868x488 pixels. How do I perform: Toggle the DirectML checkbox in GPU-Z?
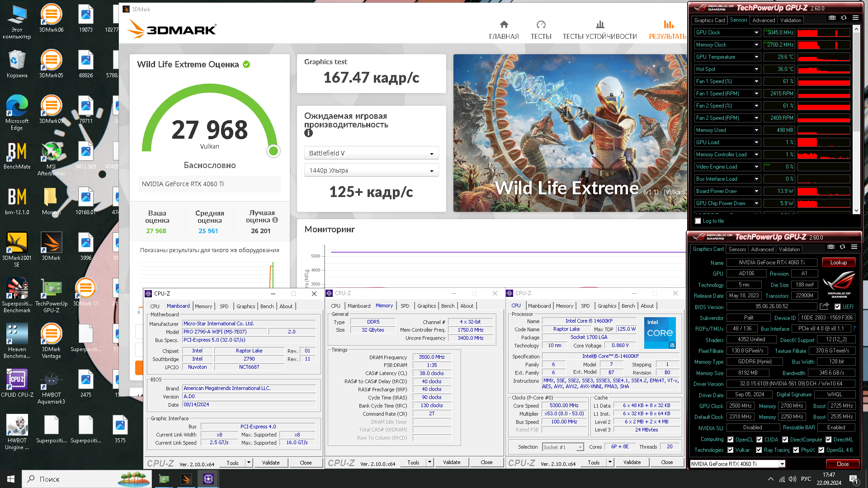tap(828, 439)
